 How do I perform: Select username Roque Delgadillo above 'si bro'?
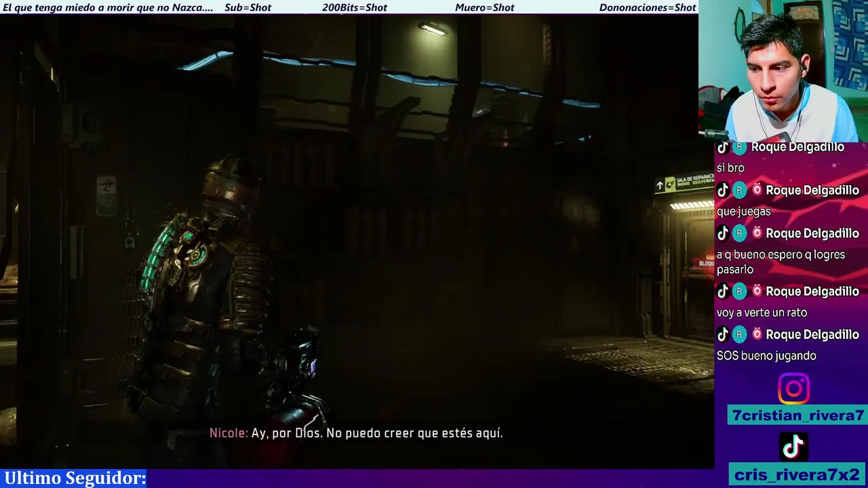pyautogui.click(x=797, y=147)
